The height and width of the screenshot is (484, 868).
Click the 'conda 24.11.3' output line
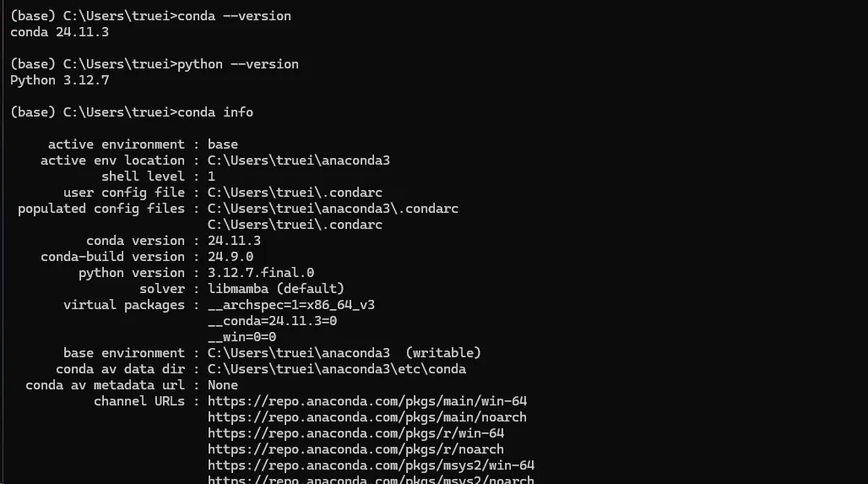point(60,32)
